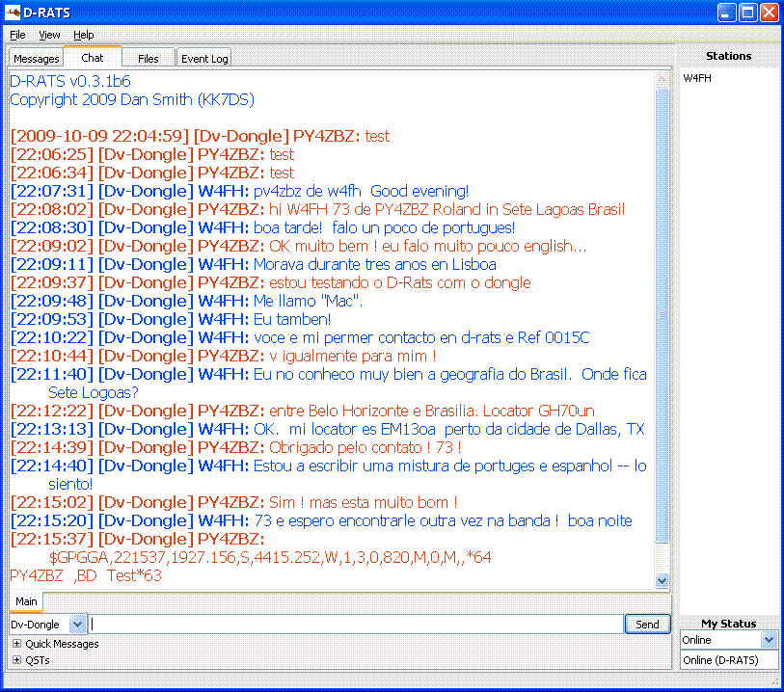The height and width of the screenshot is (692, 784).
Task: Expand Quick Messages section
Action: pos(17,644)
